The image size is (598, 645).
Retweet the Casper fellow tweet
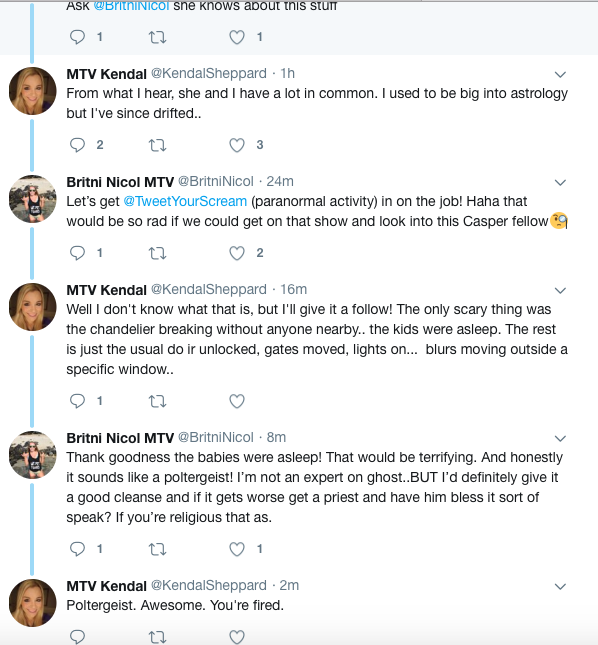pyautogui.click(x=157, y=253)
